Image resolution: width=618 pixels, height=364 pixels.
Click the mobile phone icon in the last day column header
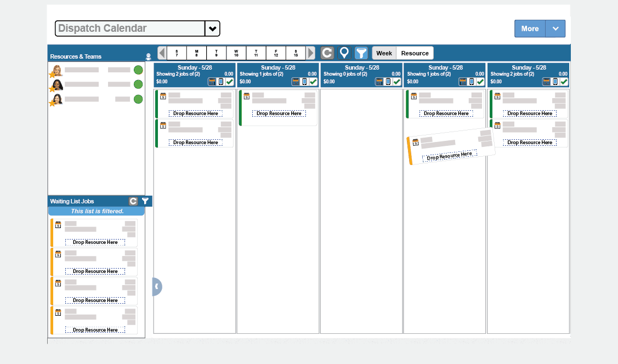pyautogui.click(x=555, y=82)
